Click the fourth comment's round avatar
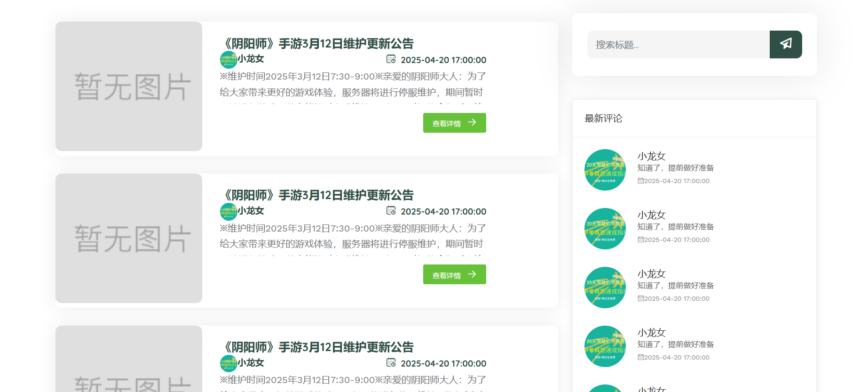Screen dimensions: 868x392 coord(605,346)
